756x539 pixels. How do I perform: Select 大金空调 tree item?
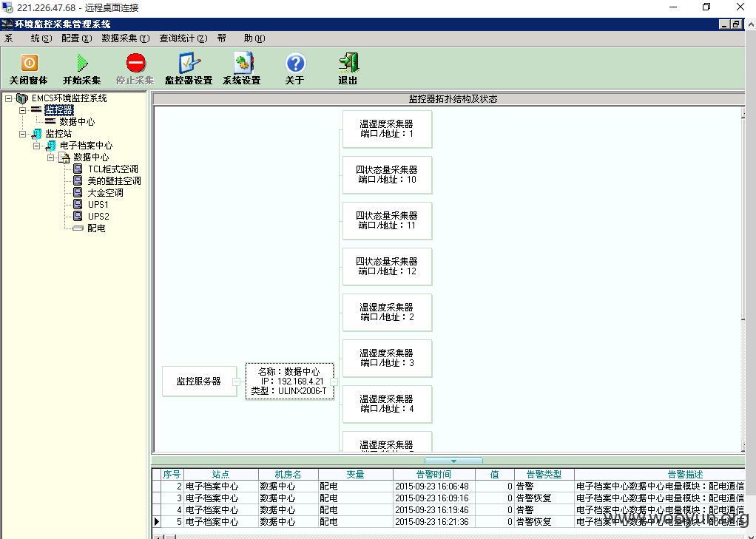click(105, 193)
